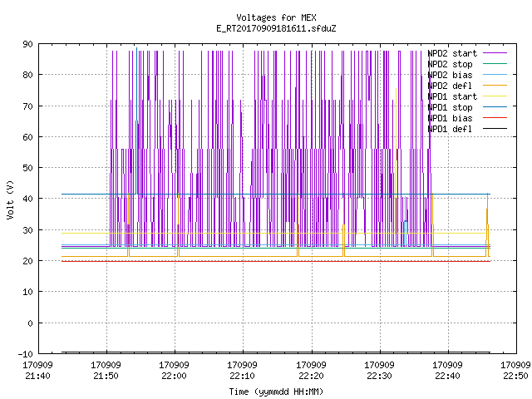Click the x-axis time label 22:50
Screen dimensions: 532x399
pos(515,376)
